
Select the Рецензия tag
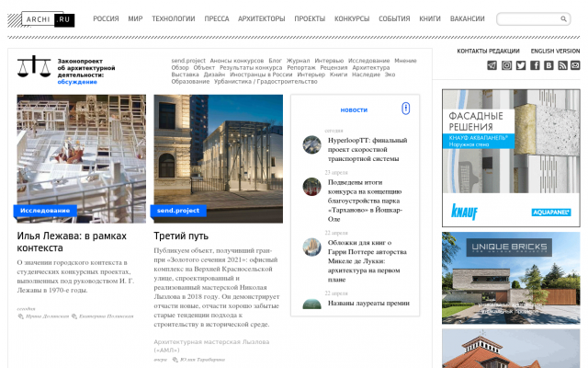tap(334, 67)
